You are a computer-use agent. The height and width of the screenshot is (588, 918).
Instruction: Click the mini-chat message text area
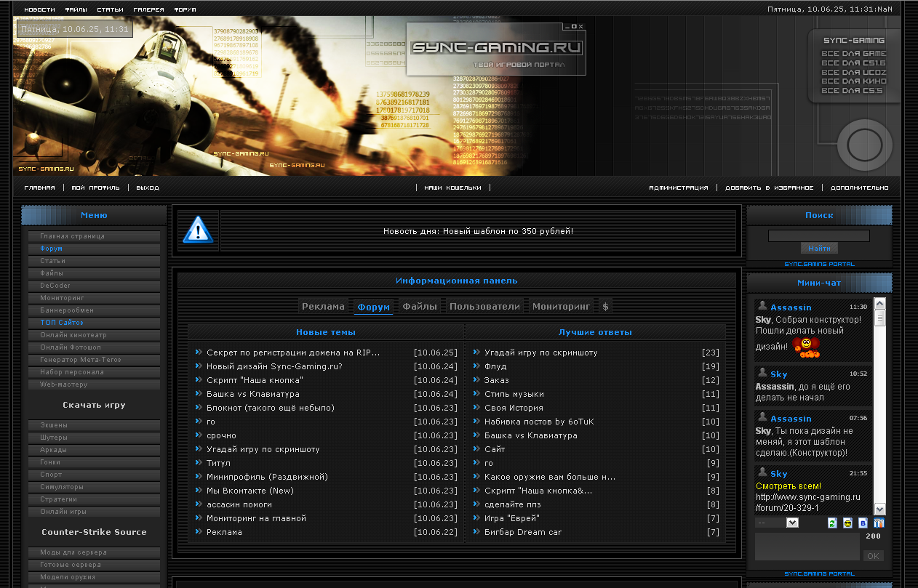(807, 547)
